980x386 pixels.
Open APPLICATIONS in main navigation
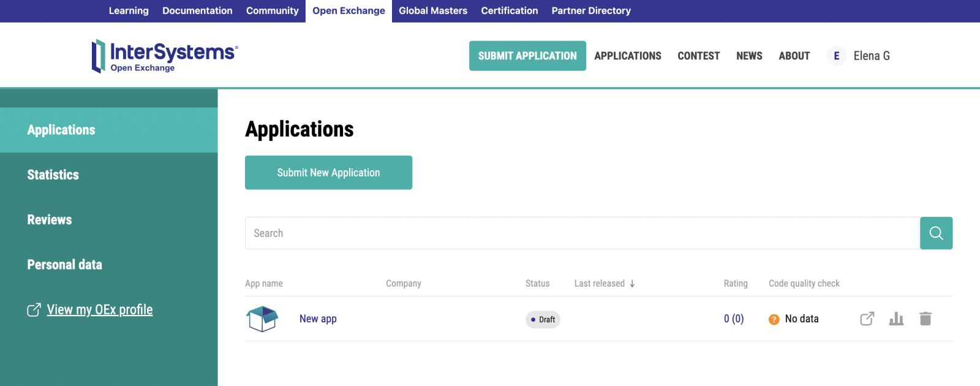[628, 56]
